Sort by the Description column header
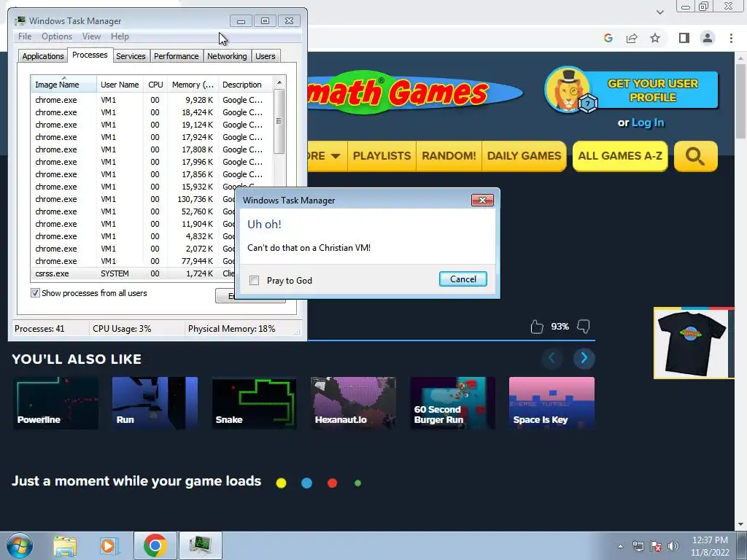The height and width of the screenshot is (560, 747). pos(245,85)
